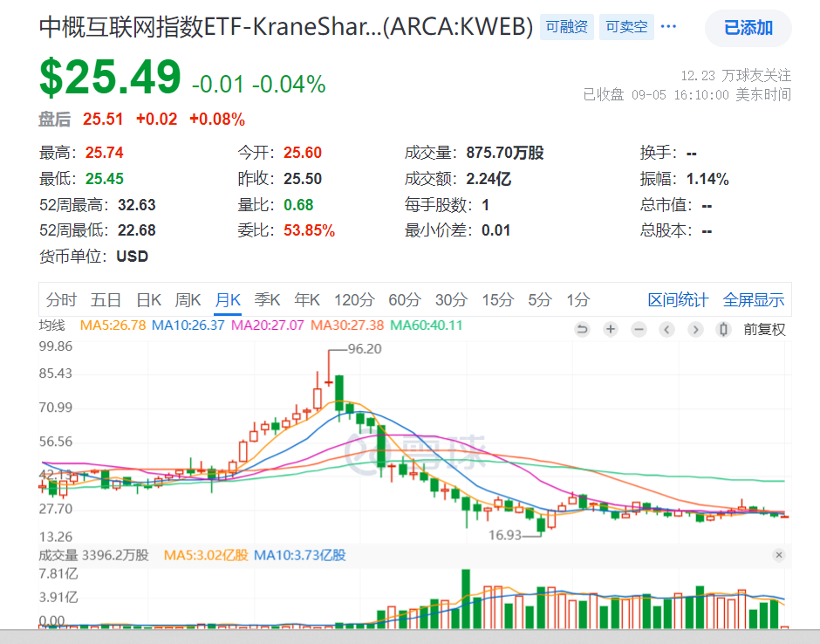Click the 成交额 2.24亿 value
The image size is (820, 644).
(x=489, y=179)
